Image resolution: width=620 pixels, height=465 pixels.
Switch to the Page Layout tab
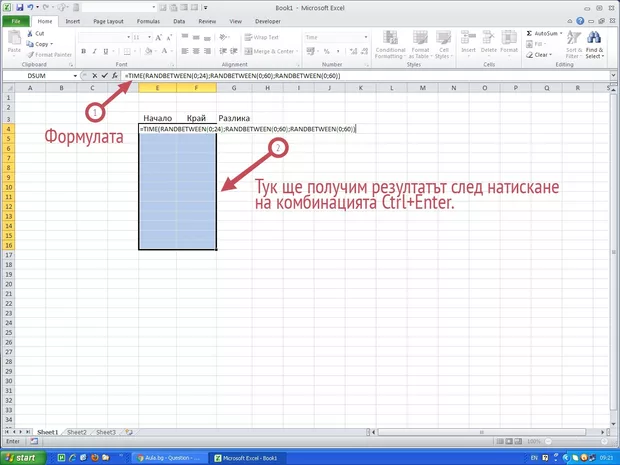point(108,21)
